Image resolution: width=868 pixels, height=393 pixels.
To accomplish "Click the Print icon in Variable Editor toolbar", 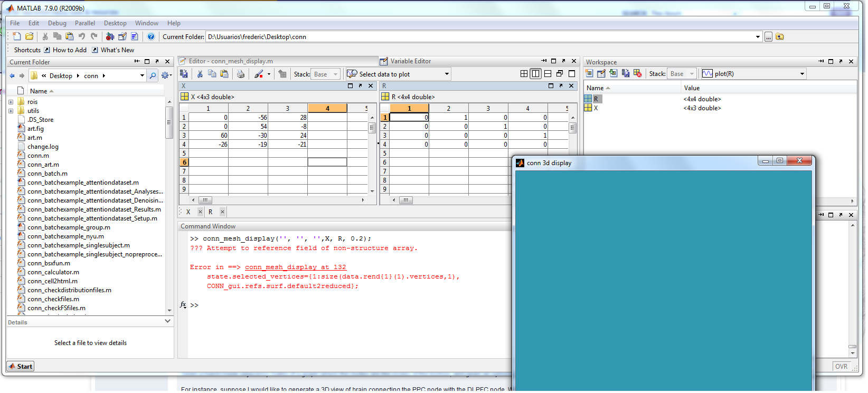I will pyautogui.click(x=241, y=74).
